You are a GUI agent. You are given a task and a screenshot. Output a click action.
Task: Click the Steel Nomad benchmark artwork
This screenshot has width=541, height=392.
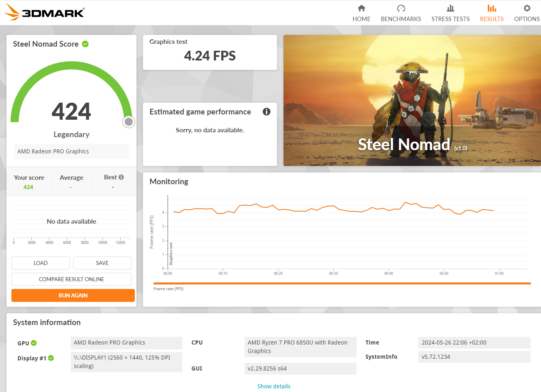[x=412, y=100]
